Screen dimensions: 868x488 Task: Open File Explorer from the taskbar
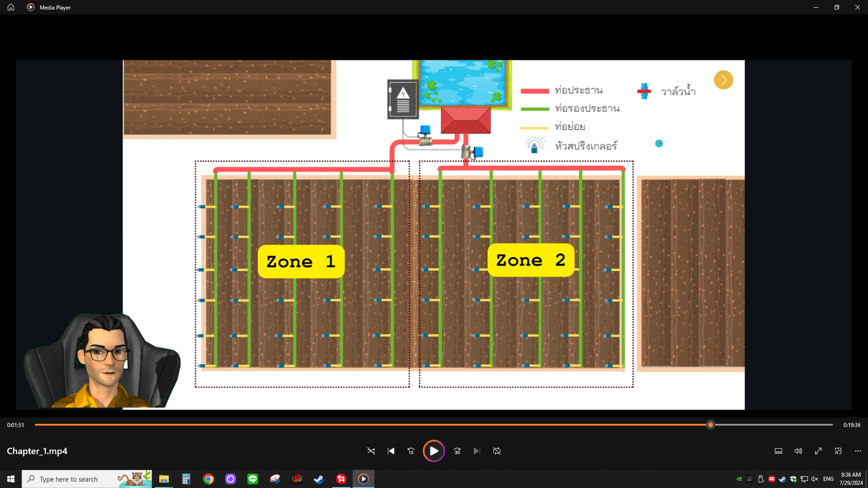(164, 479)
